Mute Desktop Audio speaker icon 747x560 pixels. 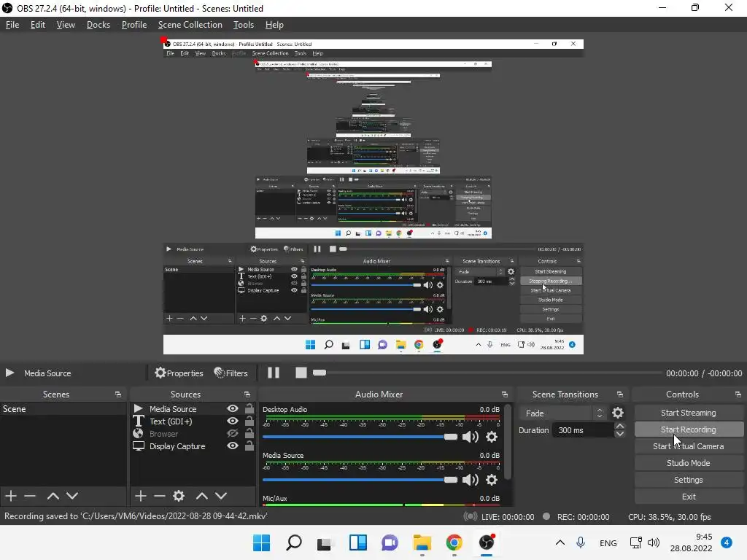[471, 437]
